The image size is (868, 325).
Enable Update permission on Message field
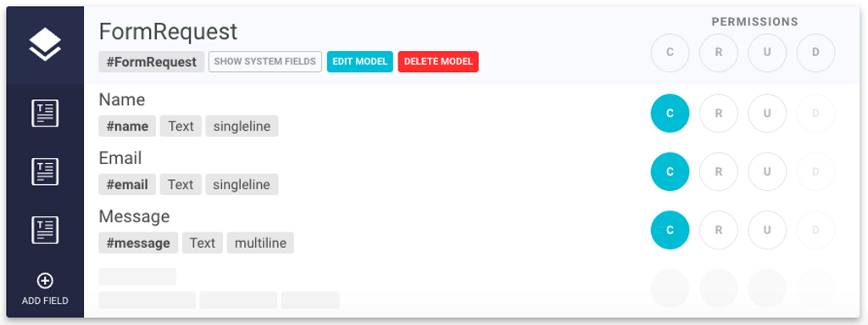(x=767, y=230)
